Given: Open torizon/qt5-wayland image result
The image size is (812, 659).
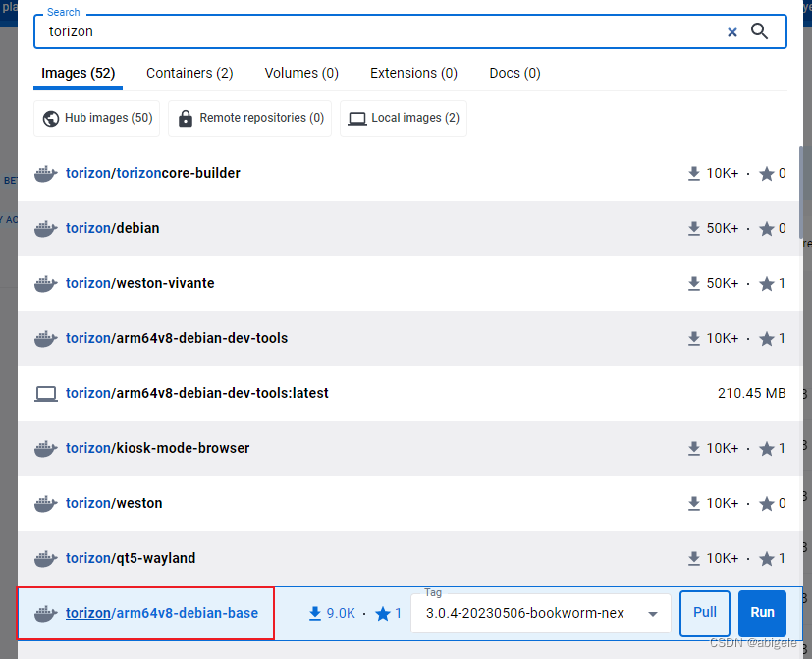Looking at the screenshot, I should click(131, 558).
